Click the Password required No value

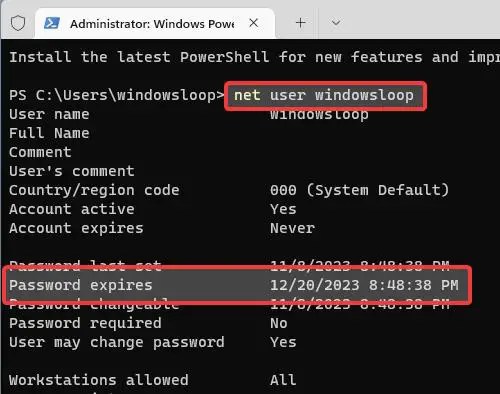(x=279, y=323)
